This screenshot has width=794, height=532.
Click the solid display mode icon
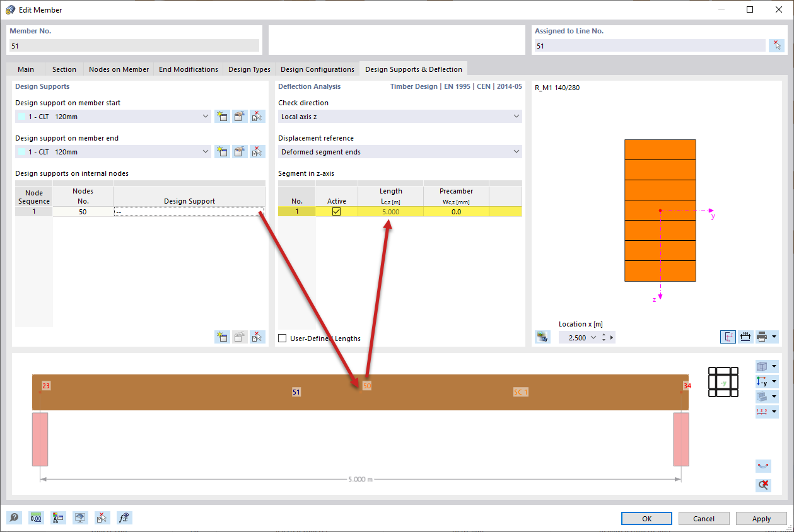(762, 396)
